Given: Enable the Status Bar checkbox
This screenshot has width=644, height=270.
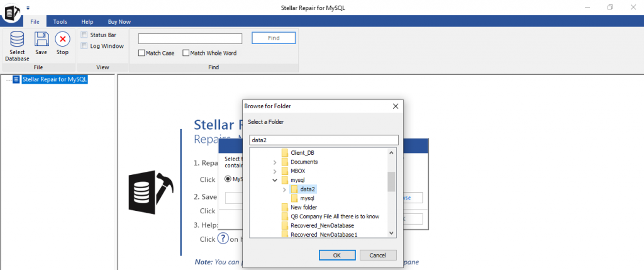Looking at the screenshot, I should tap(84, 35).
